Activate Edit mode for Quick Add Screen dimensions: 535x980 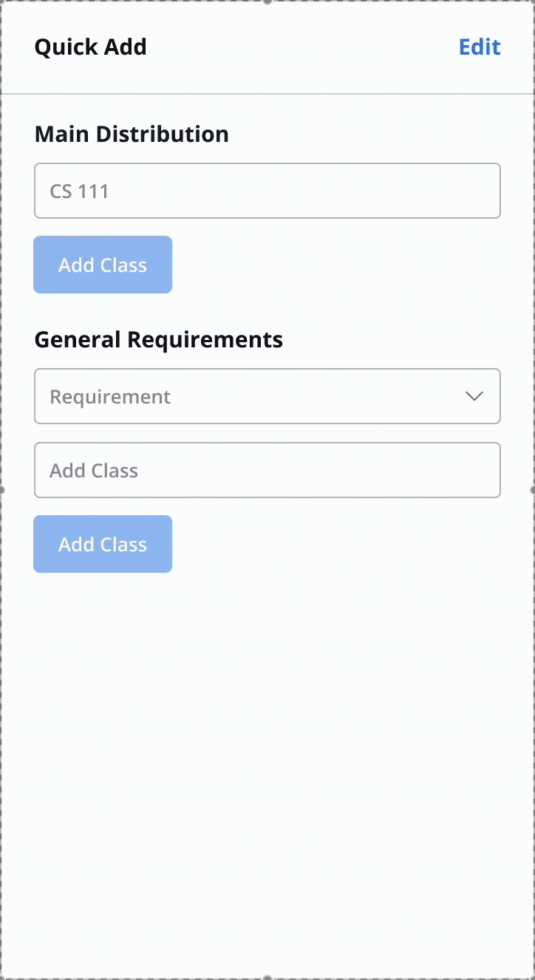coord(480,47)
